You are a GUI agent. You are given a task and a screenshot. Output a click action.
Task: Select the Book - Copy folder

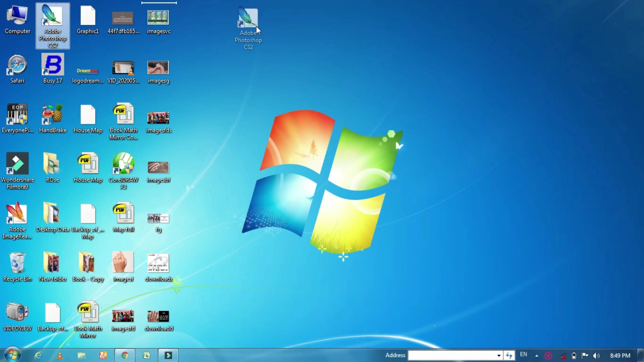[x=88, y=267]
